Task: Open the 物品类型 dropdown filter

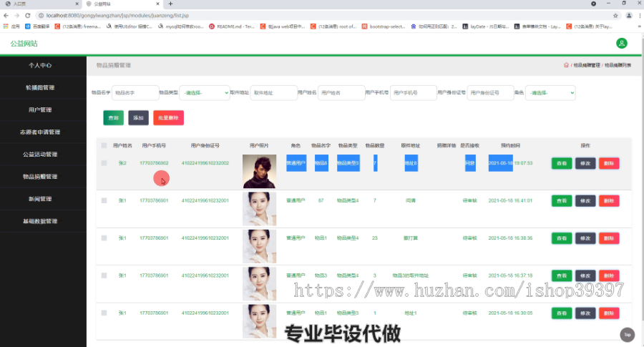Action: click(205, 93)
